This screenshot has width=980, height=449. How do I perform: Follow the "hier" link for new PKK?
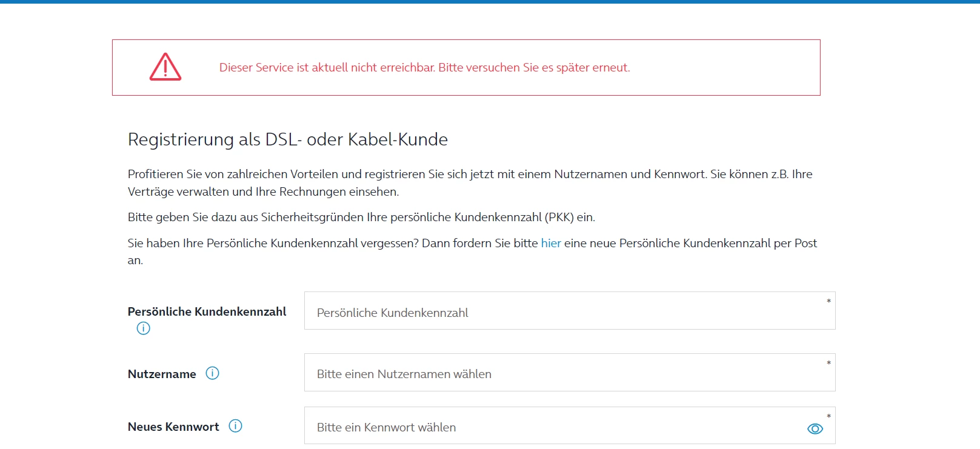[551, 243]
